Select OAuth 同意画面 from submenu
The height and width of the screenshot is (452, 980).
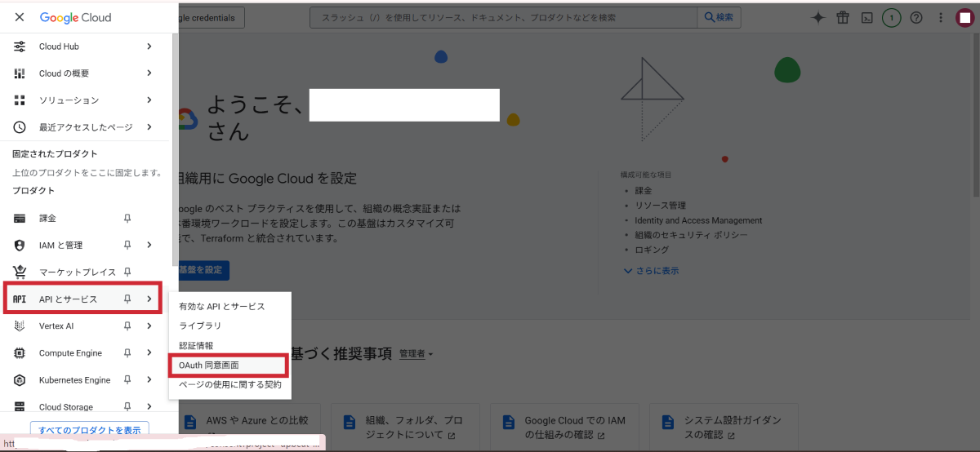coord(209,366)
